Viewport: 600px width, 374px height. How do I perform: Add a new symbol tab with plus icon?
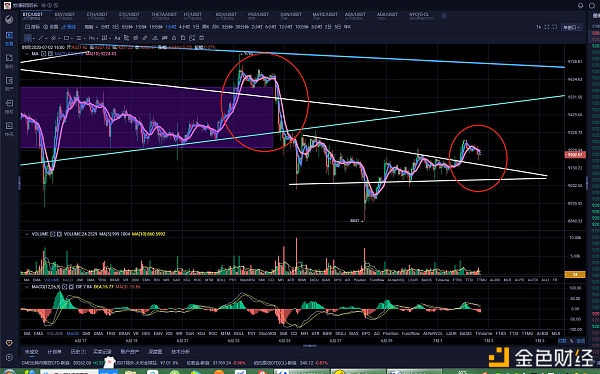444,16
